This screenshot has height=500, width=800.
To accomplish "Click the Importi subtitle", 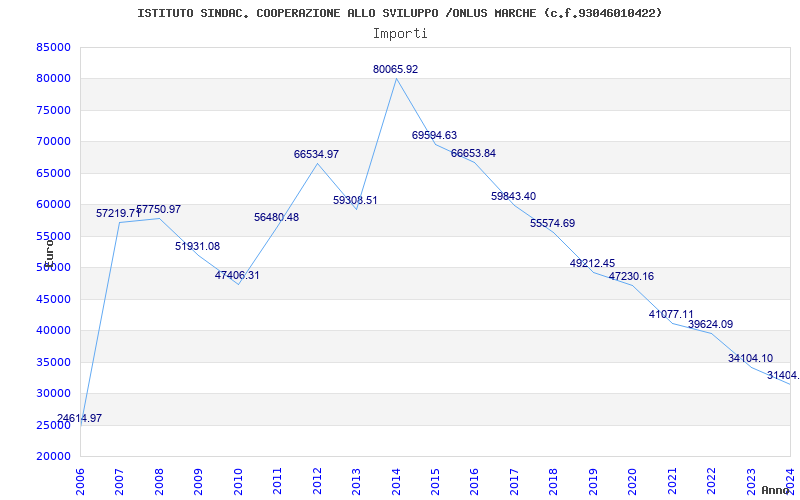I will 400,34.
